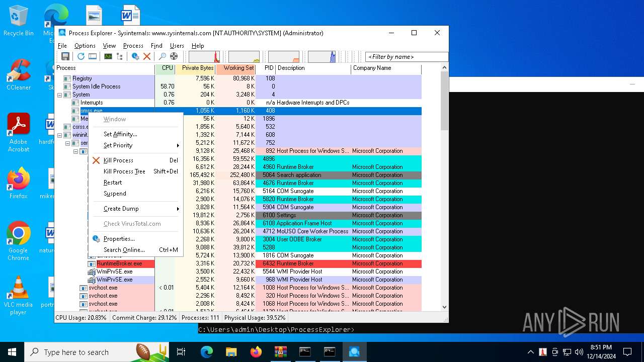This screenshot has width=644, height=362.
Task: Click Microsoft Edge icon in taskbar
Action: click(207, 352)
